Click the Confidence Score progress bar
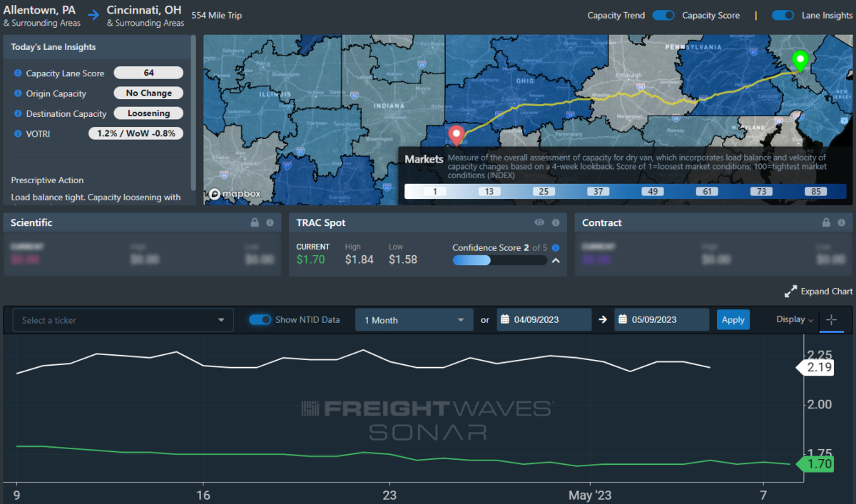This screenshot has height=504, width=856. 499,261
